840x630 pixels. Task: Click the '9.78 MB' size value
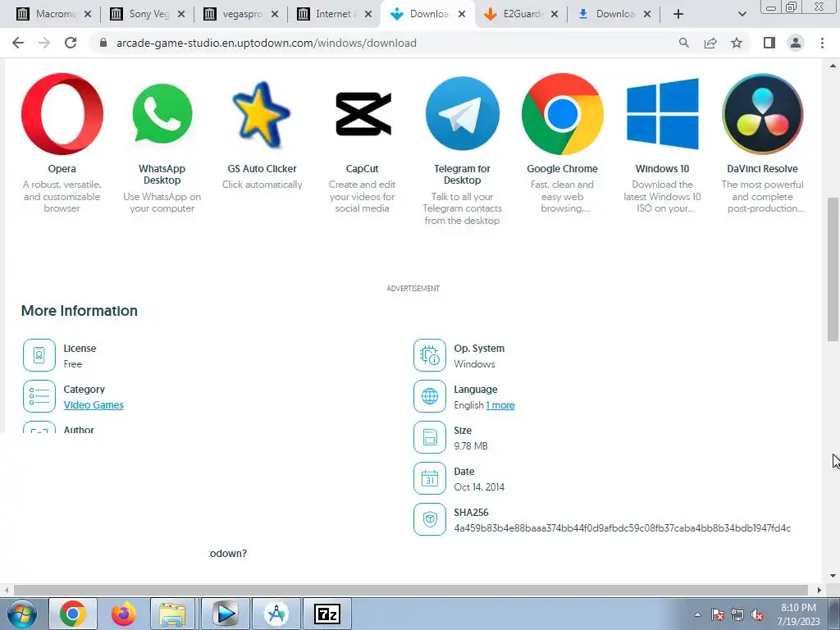pos(471,446)
